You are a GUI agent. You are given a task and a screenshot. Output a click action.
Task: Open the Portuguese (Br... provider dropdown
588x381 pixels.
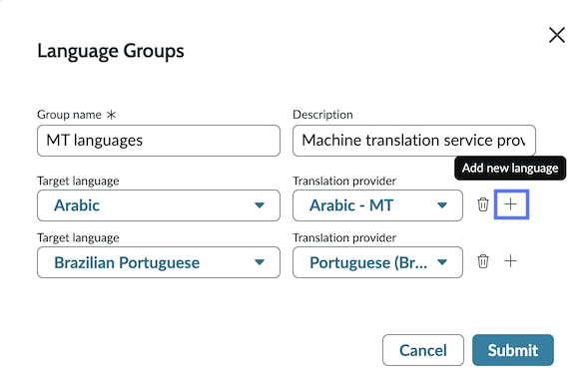pos(377,262)
